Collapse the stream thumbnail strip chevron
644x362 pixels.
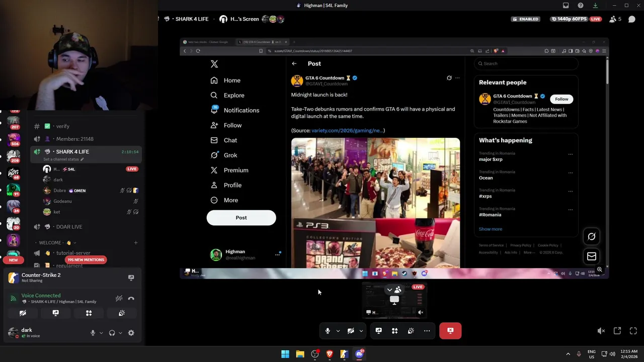click(x=389, y=290)
